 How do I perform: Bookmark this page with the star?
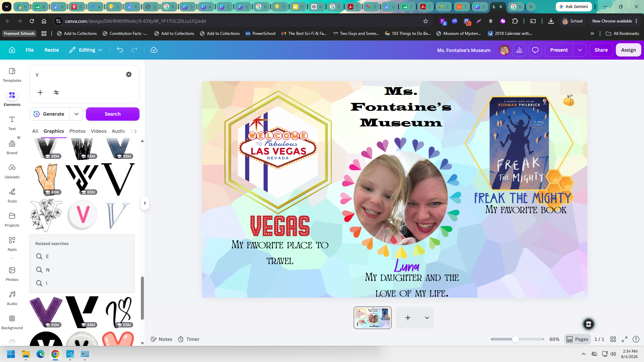coord(426,21)
